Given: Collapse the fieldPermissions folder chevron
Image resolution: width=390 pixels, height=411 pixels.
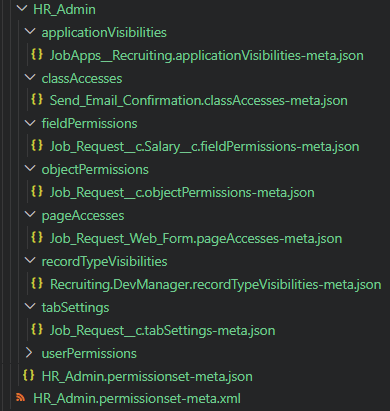Looking at the screenshot, I should pos(30,123).
